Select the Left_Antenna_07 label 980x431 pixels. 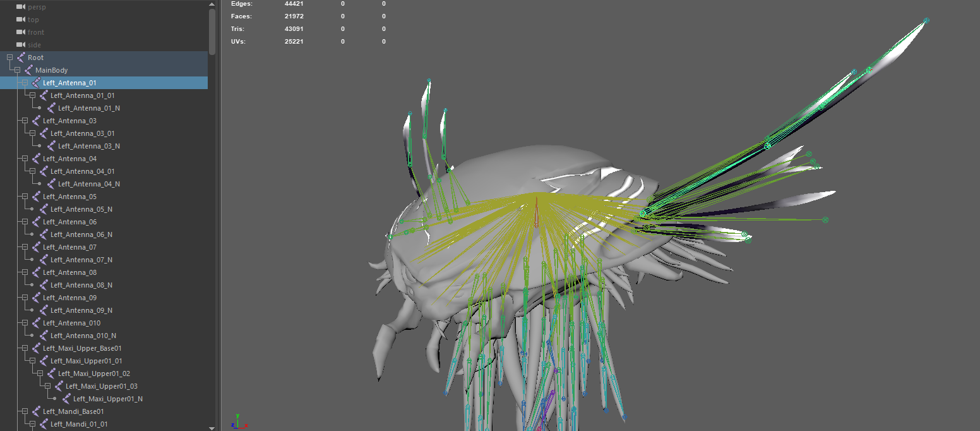coord(69,247)
